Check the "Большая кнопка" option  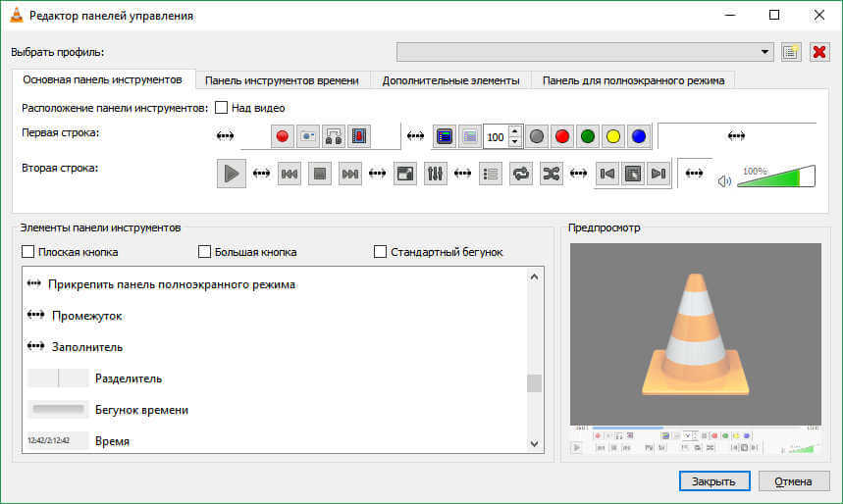click(x=204, y=252)
